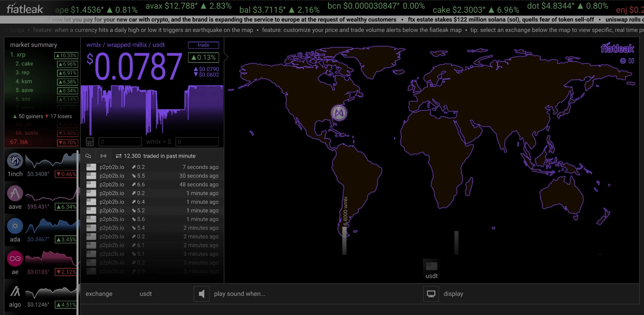Click the wmlx coin marker on map
Viewport: 644px width, 315px height.
pos(339,113)
